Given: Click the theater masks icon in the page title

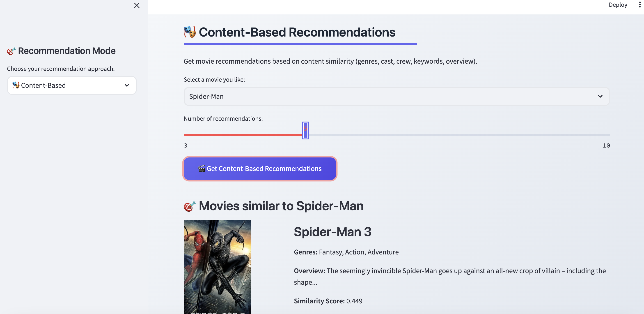Looking at the screenshot, I should (x=190, y=32).
